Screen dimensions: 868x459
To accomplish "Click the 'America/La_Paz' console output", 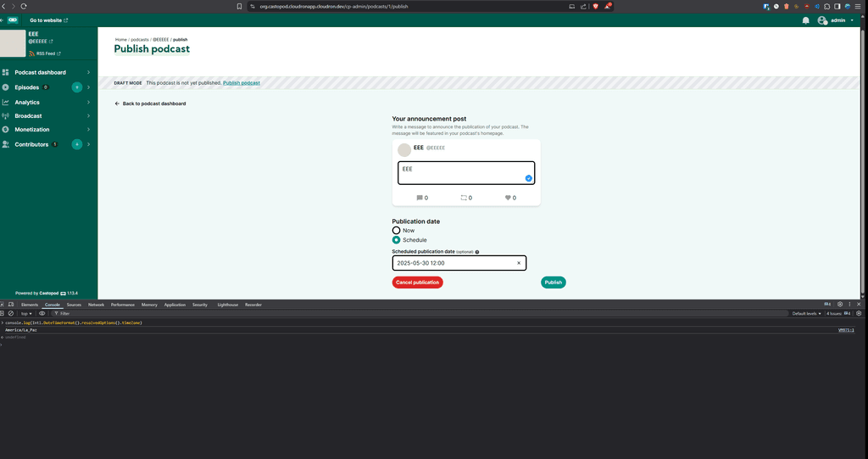I will point(21,330).
